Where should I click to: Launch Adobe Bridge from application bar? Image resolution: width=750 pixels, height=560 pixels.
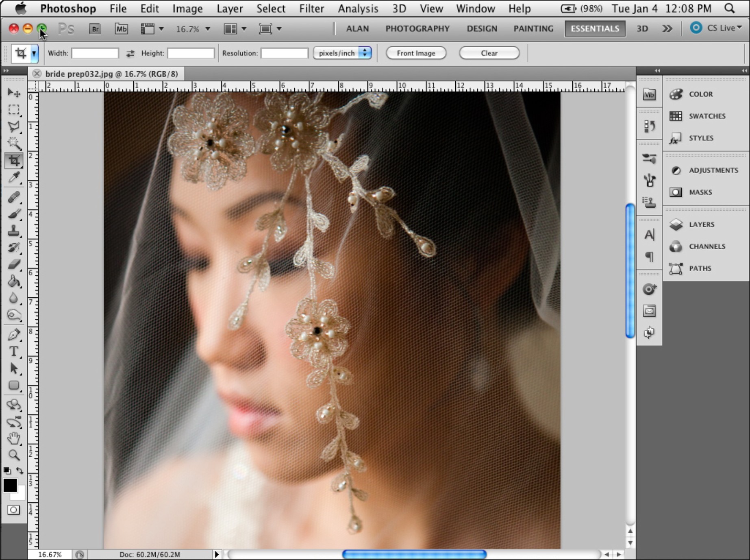[x=95, y=29]
